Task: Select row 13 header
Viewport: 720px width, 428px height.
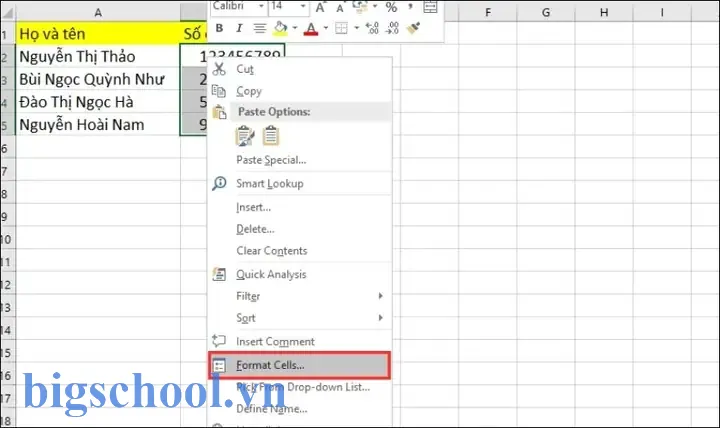Action: click(x=7, y=308)
